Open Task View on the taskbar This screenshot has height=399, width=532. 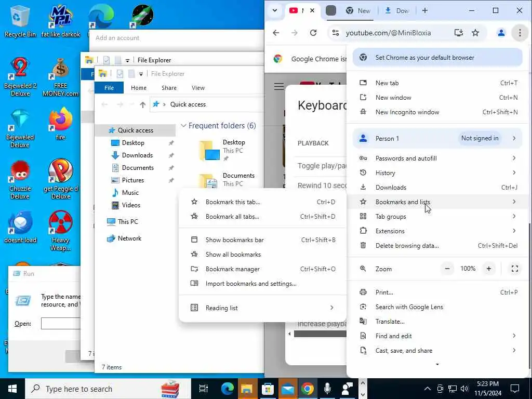click(204, 389)
